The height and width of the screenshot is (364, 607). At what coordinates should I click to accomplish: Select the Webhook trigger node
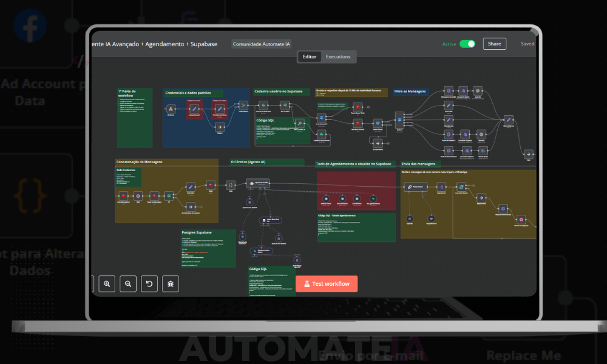click(x=171, y=108)
